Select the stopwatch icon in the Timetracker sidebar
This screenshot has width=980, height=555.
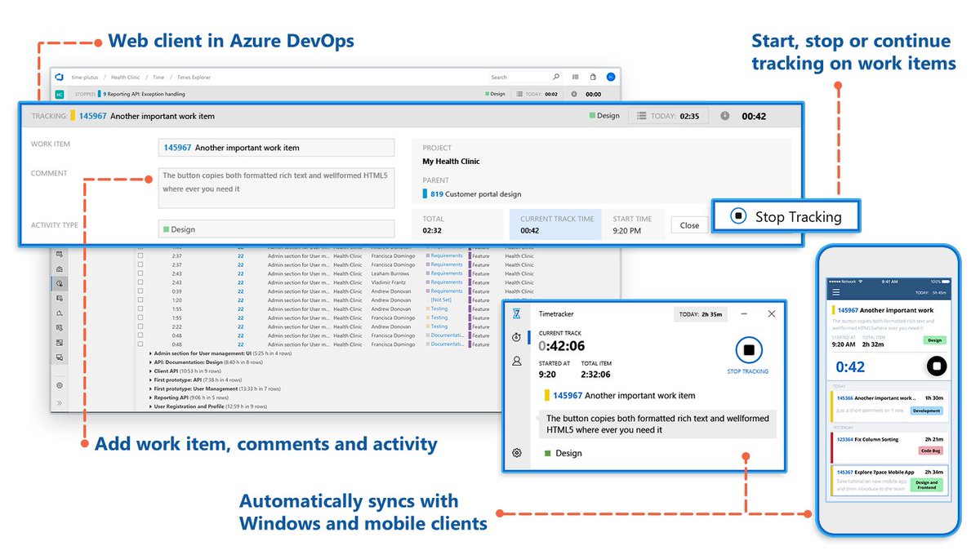(516, 337)
